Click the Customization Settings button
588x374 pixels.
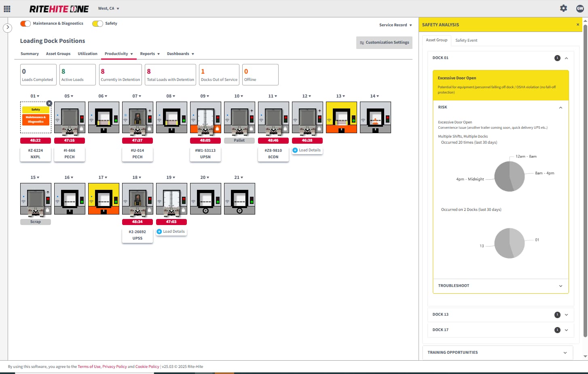[x=384, y=42]
